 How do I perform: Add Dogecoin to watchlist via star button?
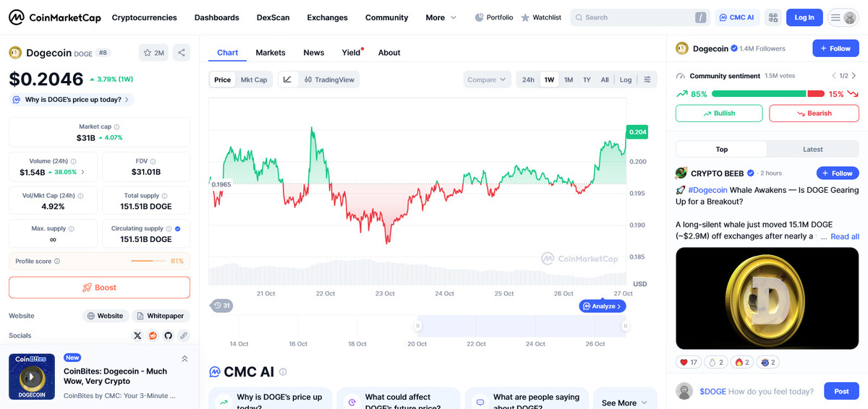153,53
